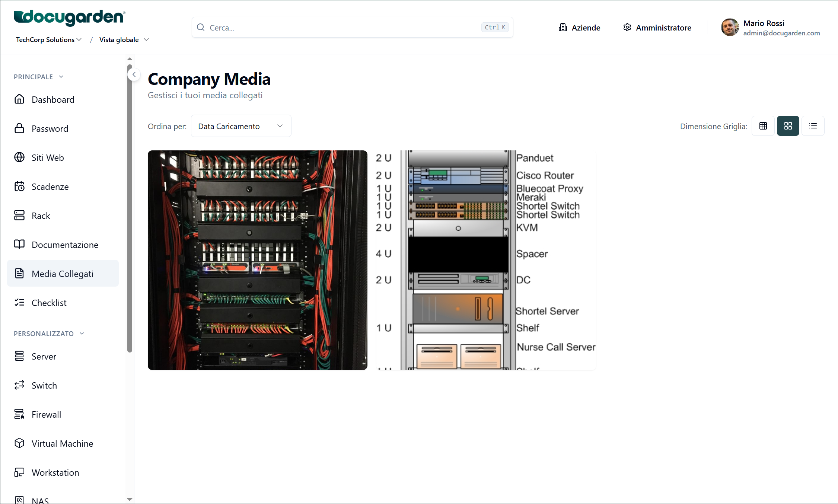
Task: Click the NAS drive icon
Action: point(19,500)
